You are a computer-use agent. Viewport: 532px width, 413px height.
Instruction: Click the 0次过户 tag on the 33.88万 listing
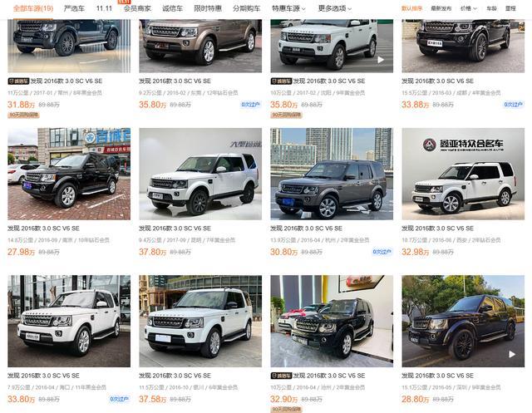pos(514,105)
